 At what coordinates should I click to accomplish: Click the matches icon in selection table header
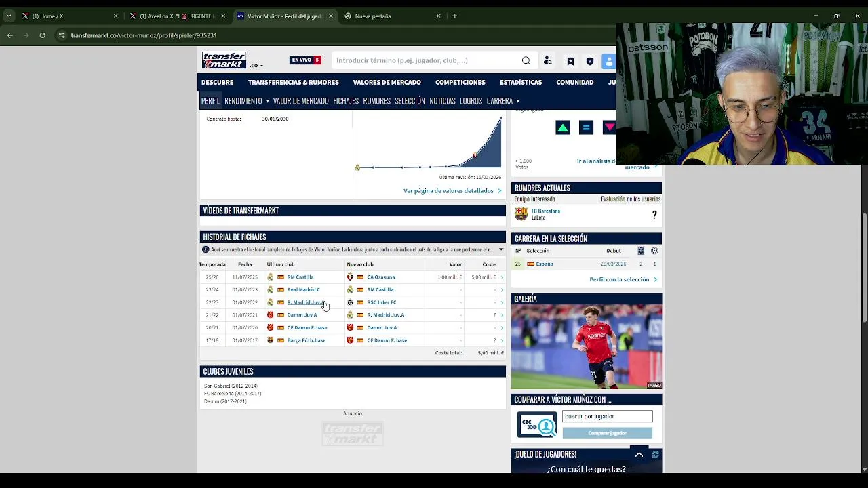point(641,251)
